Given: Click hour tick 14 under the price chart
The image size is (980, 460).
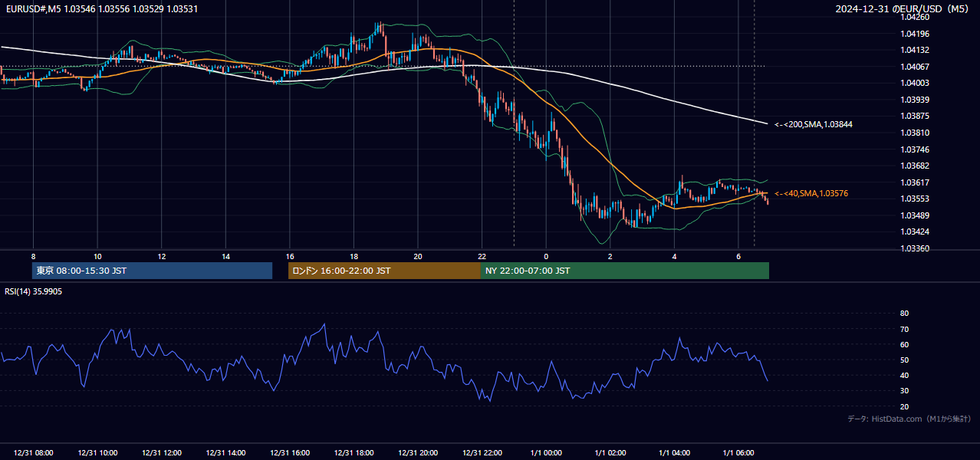Looking at the screenshot, I should pos(225,256).
